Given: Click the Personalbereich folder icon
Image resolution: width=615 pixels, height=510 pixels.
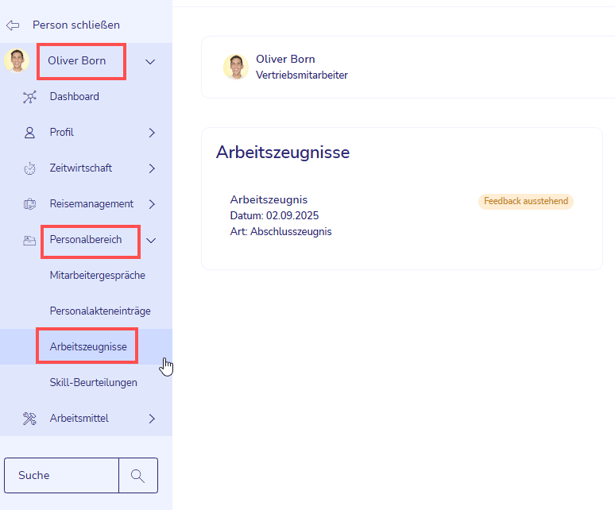Looking at the screenshot, I should pos(30,240).
